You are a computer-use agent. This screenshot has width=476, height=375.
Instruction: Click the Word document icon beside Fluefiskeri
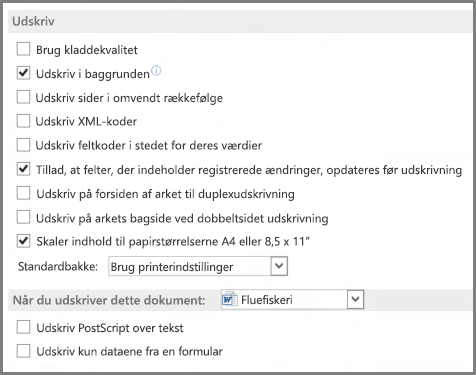(x=229, y=299)
